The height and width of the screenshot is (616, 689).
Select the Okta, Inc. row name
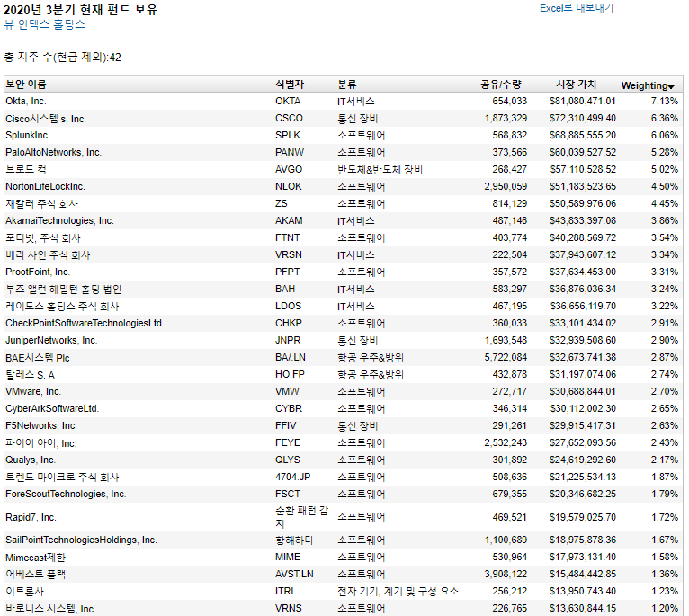pos(26,101)
